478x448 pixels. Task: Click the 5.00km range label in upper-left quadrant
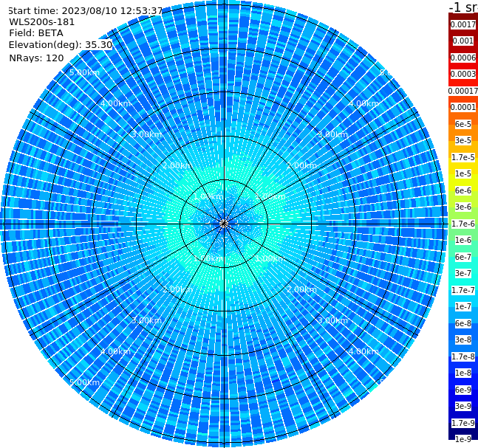pos(84,72)
